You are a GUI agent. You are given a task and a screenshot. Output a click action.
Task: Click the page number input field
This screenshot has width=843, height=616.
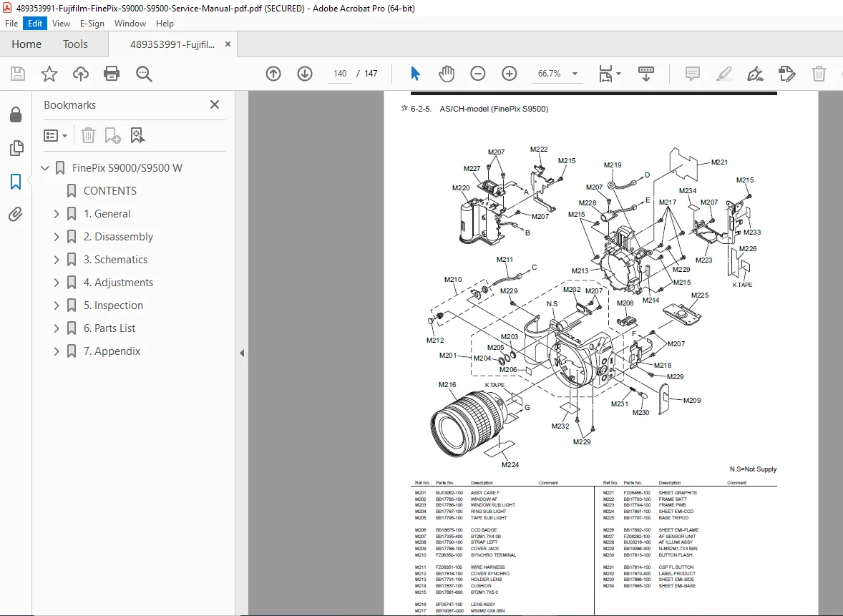point(340,74)
